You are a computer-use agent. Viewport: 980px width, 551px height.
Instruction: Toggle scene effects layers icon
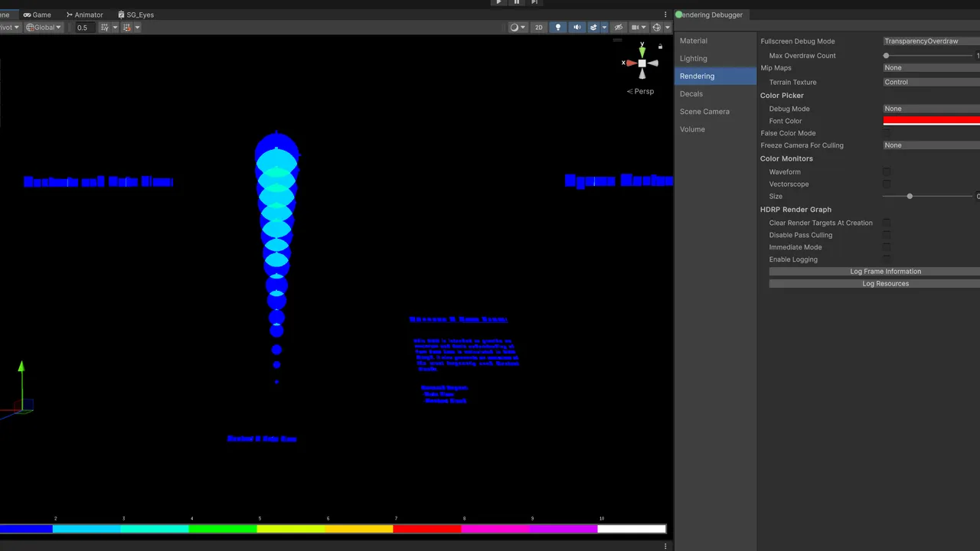click(x=593, y=28)
